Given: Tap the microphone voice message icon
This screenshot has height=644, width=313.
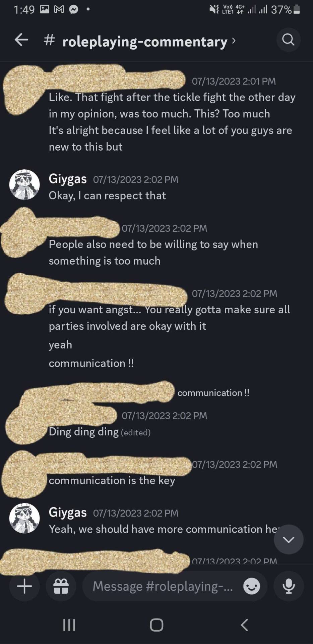Looking at the screenshot, I should click(x=289, y=586).
